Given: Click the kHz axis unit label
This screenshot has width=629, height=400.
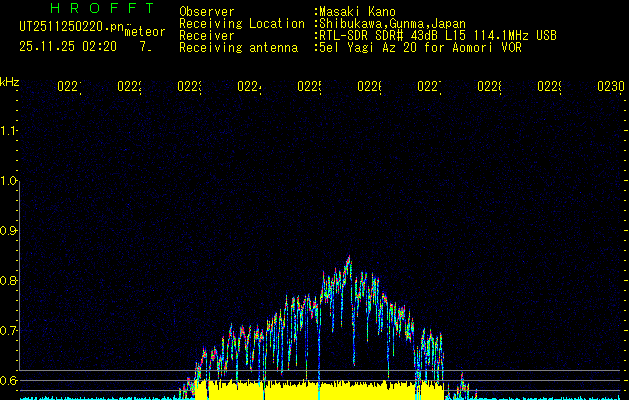Looking at the screenshot, I should pos(9,81).
